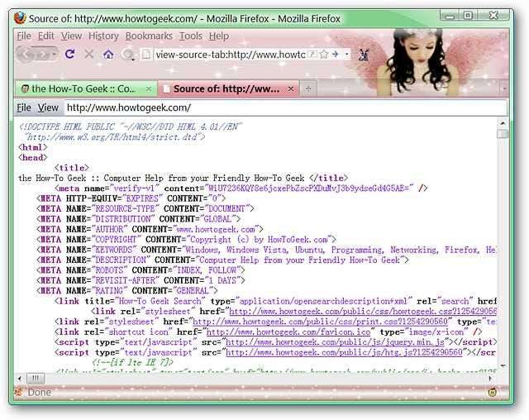
Task: Click the status bar smiley icon
Action: pos(493,393)
